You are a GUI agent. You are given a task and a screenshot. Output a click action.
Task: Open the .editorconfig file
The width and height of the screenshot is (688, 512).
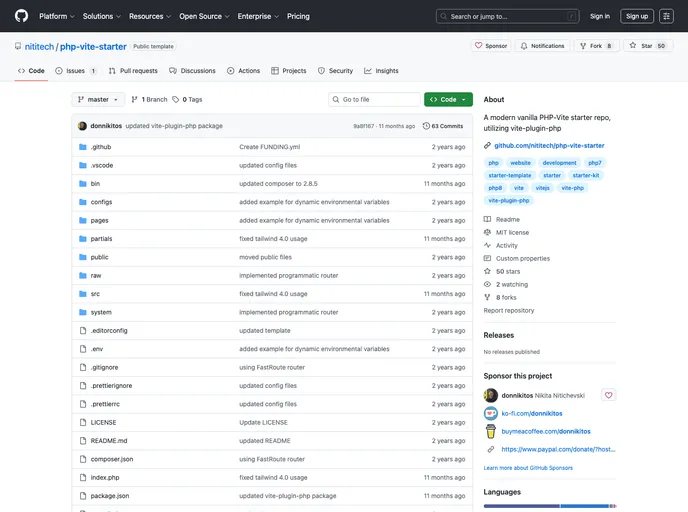point(109,330)
